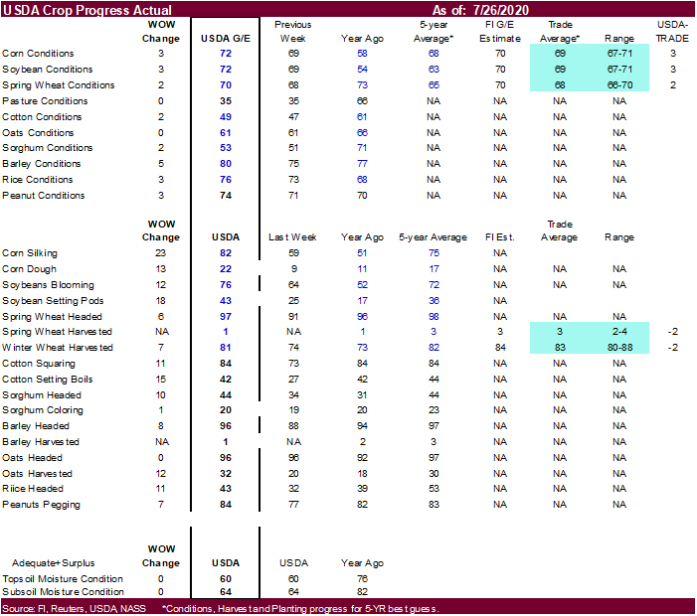Click Subsoil Moisture Year Ago value 82
This screenshot has height=616, width=697.
pyautogui.click(x=362, y=592)
